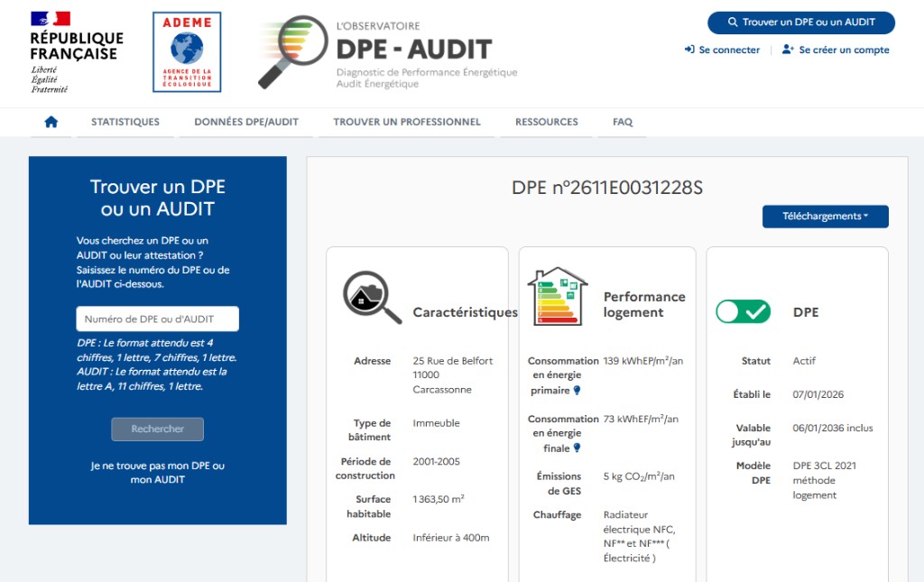
Task: Click the 5 kg CO₂/m²/an emissions value
Action: click(639, 476)
